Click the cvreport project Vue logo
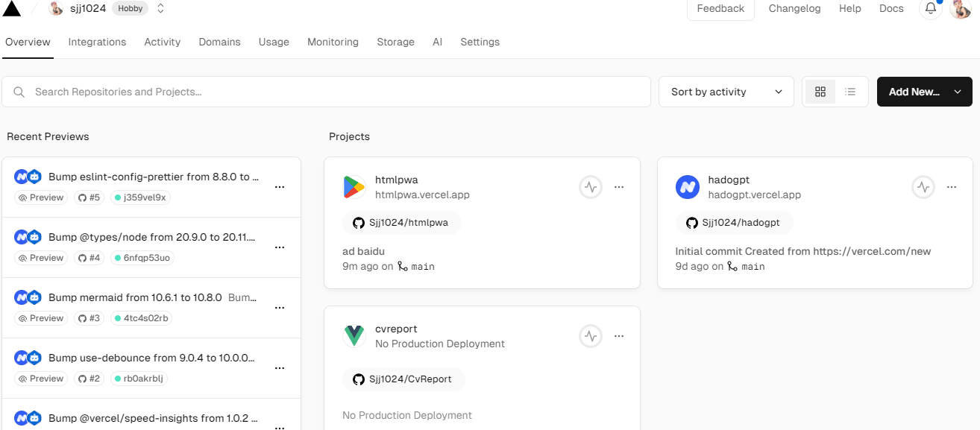The height and width of the screenshot is (430, 980). click(354, 336)
